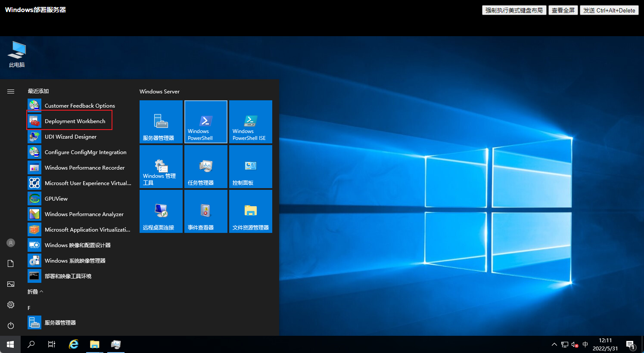This screenshot has width=644, height=353.
Task: Click the 服务器管理器 tile
Action: click(x=161, y=122)
